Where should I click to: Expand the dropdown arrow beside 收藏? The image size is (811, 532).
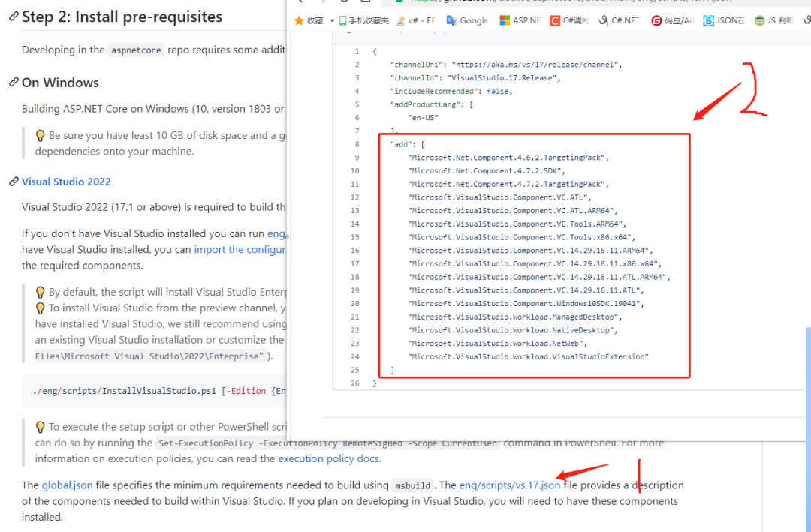pos(332,21)
